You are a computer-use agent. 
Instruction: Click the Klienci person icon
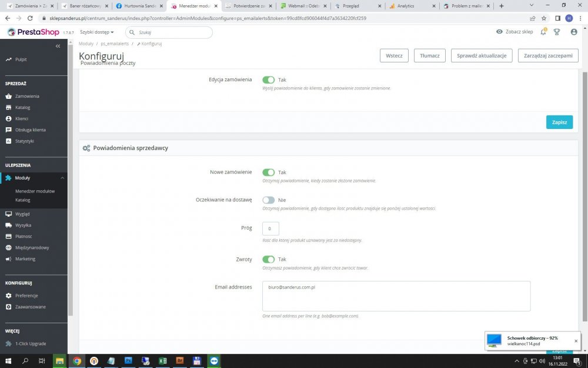(x=9, y=119)
